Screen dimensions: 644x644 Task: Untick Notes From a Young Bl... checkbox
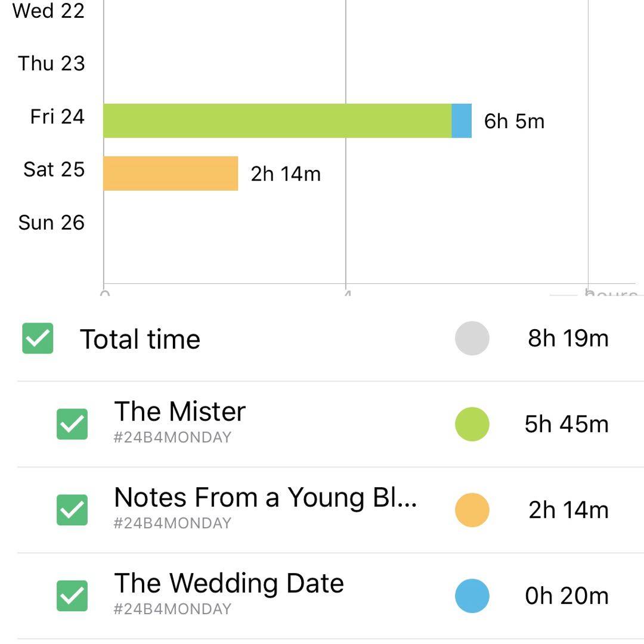pos(72,510)
